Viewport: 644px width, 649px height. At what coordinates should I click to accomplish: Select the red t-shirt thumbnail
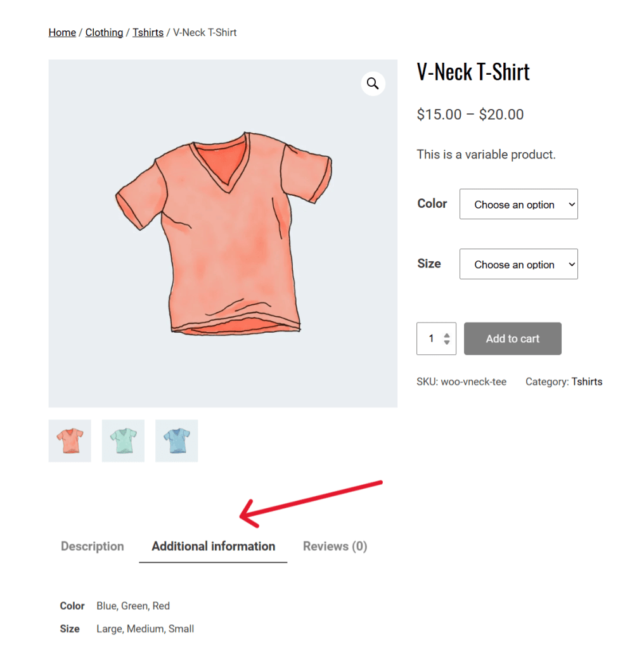pos(70,440)
